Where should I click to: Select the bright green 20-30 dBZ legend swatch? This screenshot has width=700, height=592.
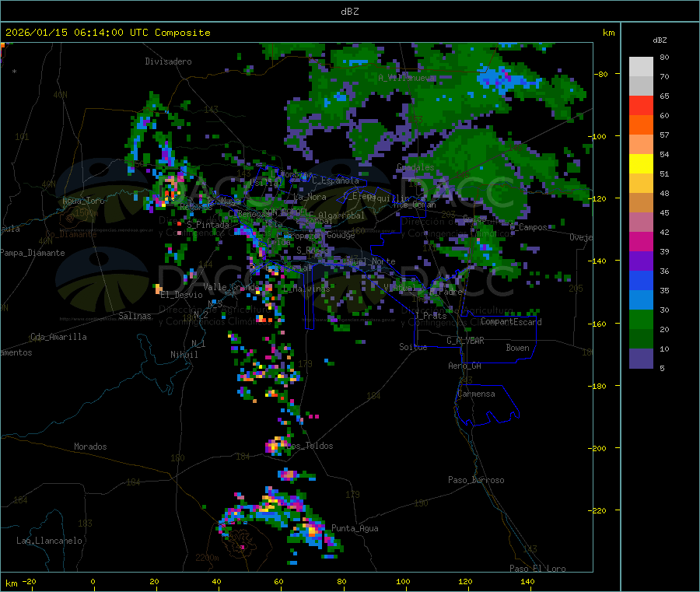click(x=641, y=319)
